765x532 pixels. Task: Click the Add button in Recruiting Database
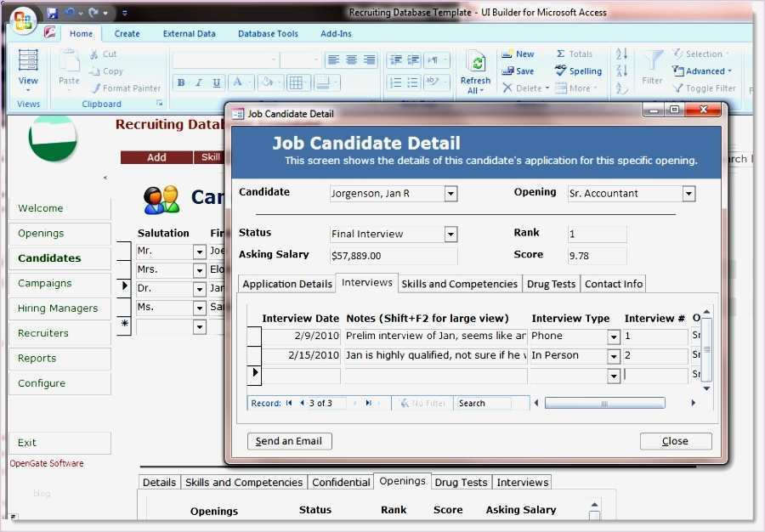(x=156, y=157)
